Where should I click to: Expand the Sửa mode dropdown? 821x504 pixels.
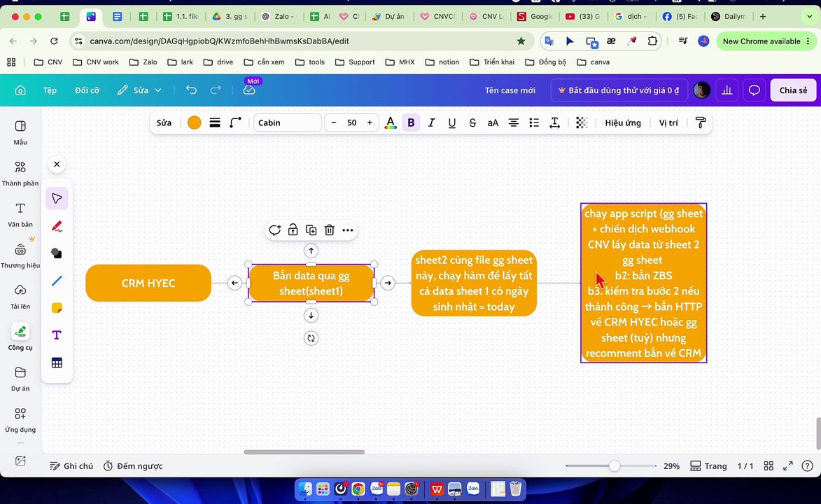(x=139, y=90)
